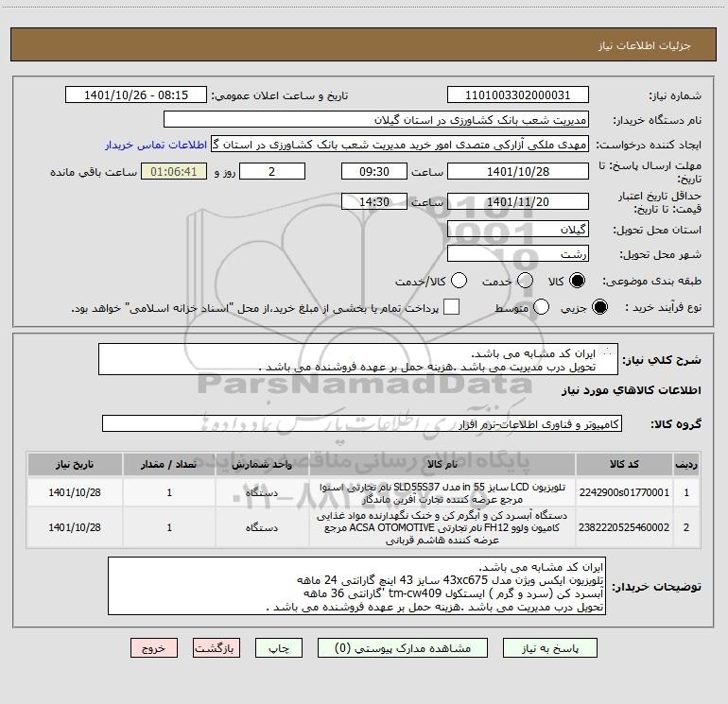Image resolution: width=728 pixels, height=704 pixels.
Task: Click product code 2242900s01770001
Action: (x=624, y=492)
